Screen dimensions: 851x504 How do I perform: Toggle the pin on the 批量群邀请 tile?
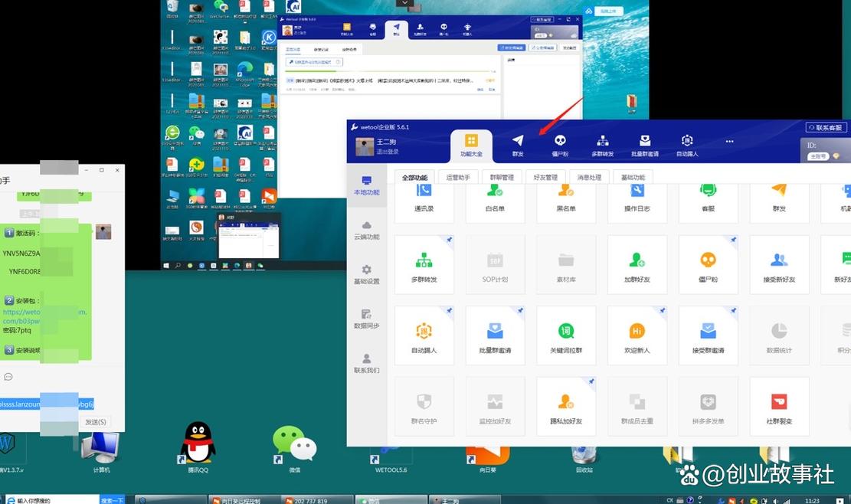click(520, 310)
